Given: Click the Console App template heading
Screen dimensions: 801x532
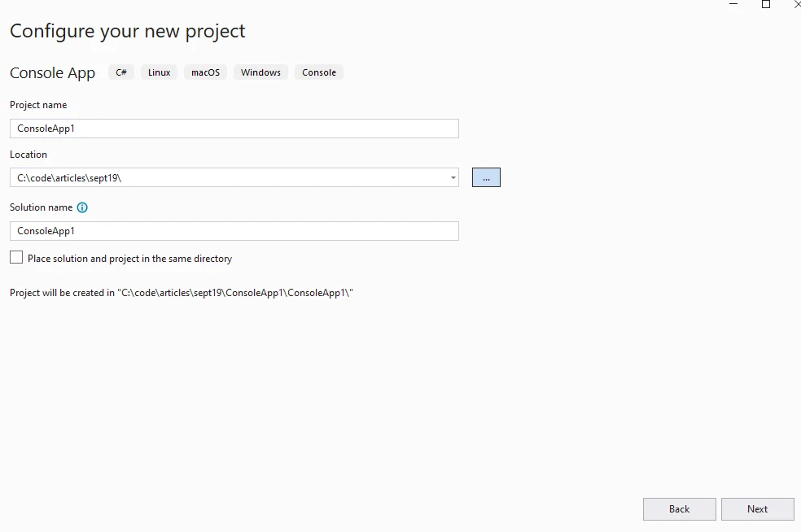Looking at the screenshot, I should pos(52,73).
